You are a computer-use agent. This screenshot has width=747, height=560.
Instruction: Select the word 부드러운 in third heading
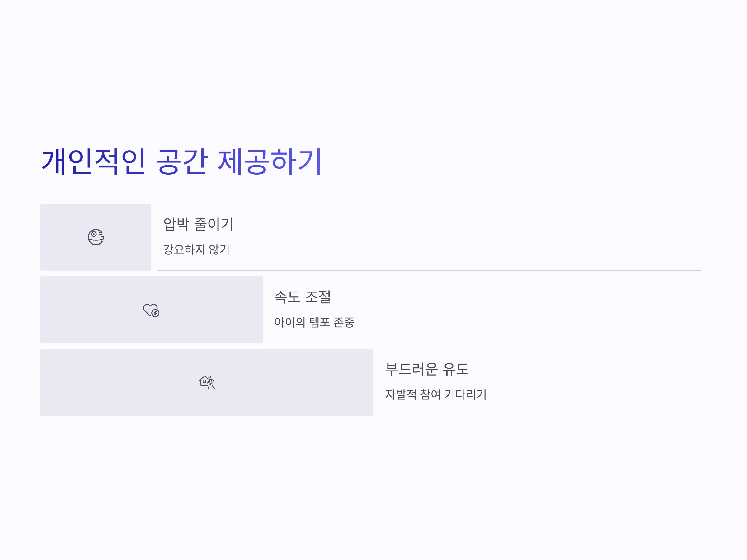(x=411, y=369)
